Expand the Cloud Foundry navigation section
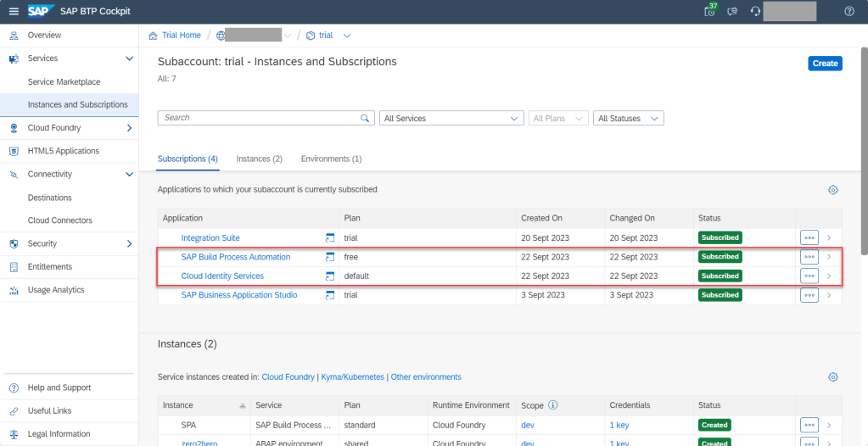Viewport: 868px width, 446px height. pos(129,128)
